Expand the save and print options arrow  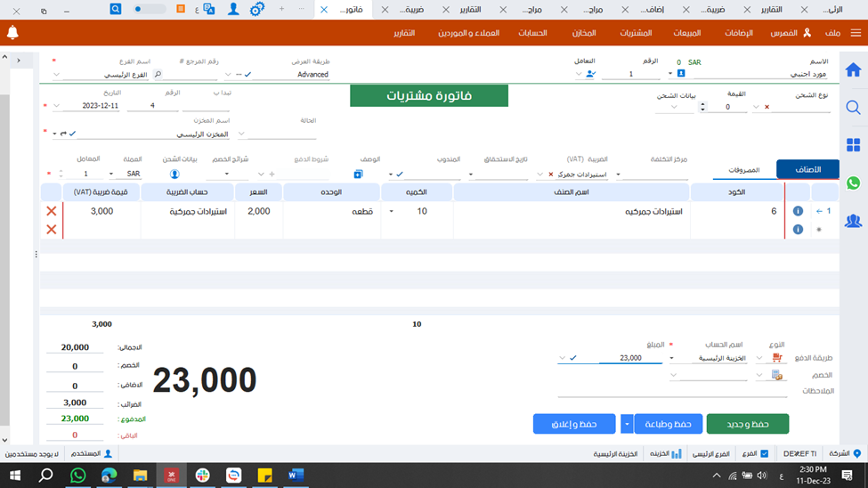tap(627, 424)
